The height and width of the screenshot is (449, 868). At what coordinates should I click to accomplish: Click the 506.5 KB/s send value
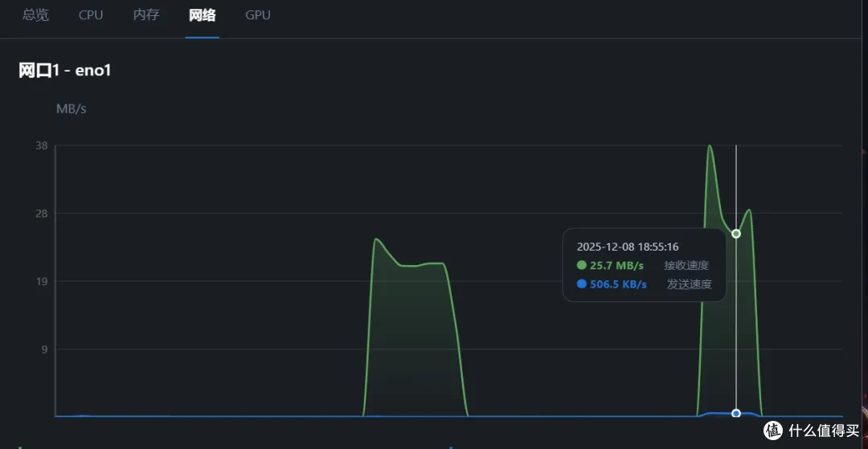(x=618, y=284)
